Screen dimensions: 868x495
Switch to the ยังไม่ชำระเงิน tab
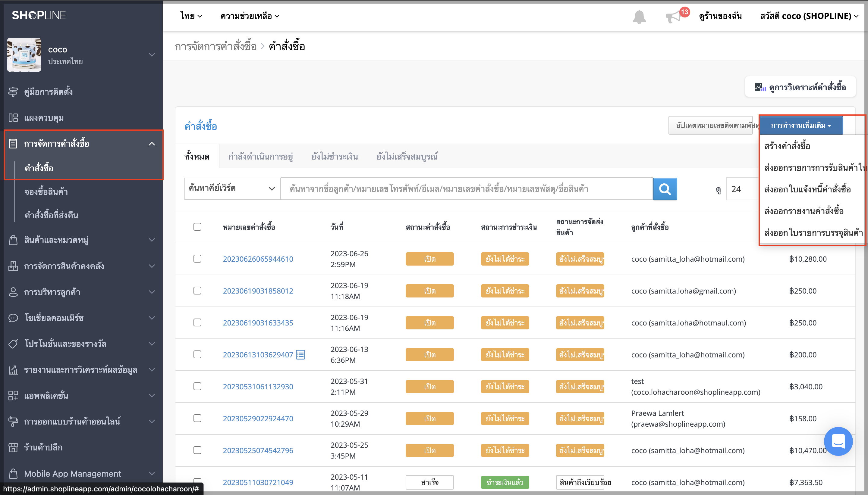[335, 157]
